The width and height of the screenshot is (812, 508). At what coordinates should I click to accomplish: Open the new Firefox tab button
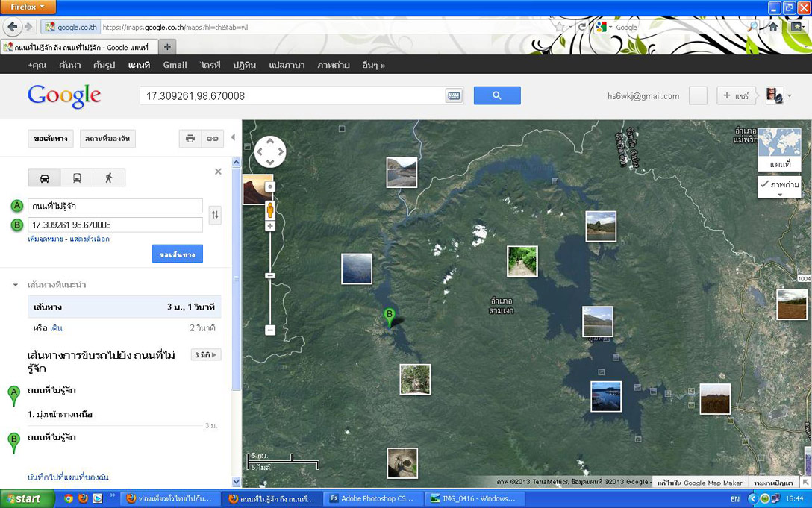[x=167, y=47]
